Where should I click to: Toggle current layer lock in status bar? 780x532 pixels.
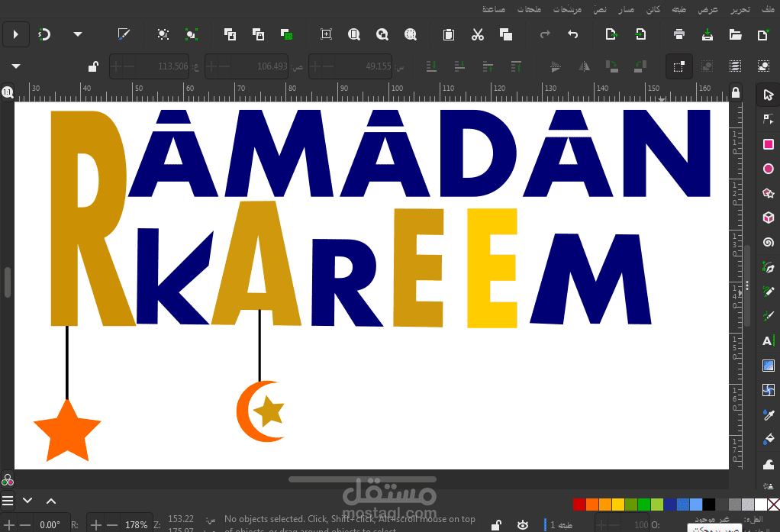click(496, 525)
